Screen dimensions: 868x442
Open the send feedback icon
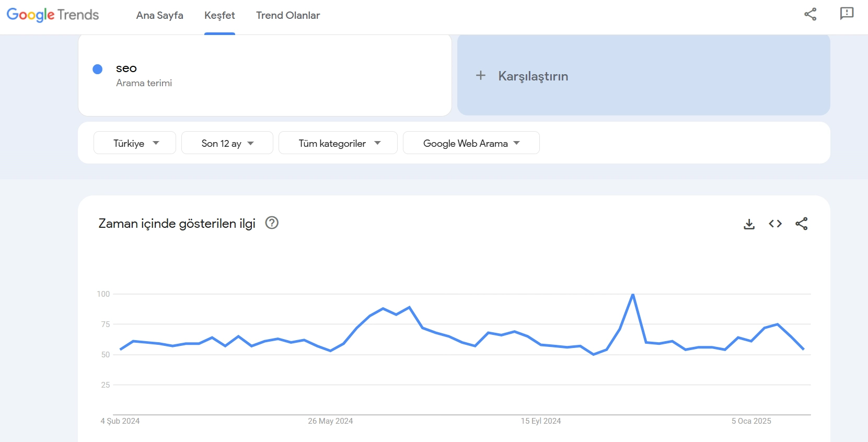tap(847, 14)
